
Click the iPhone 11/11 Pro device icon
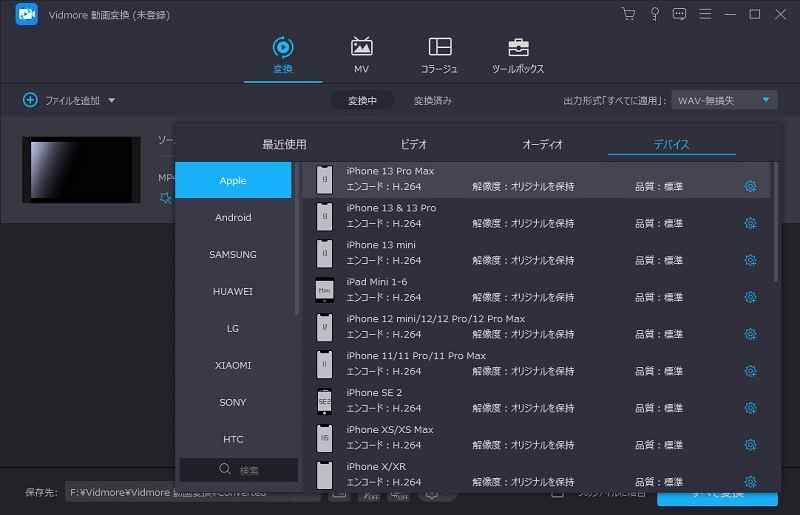324,364
